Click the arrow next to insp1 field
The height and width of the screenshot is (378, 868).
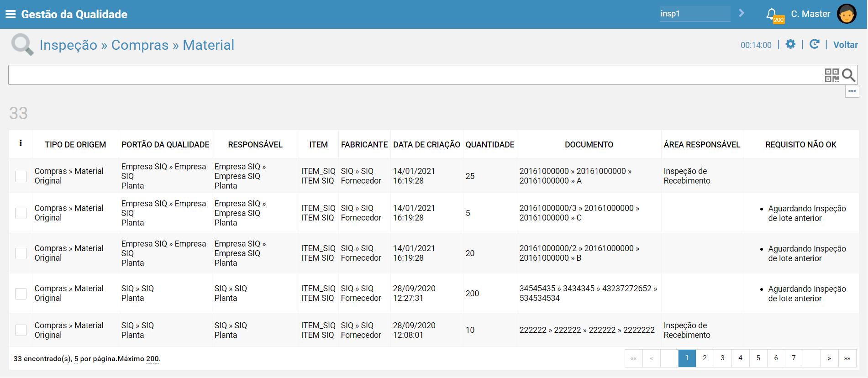tap(742, 13)
